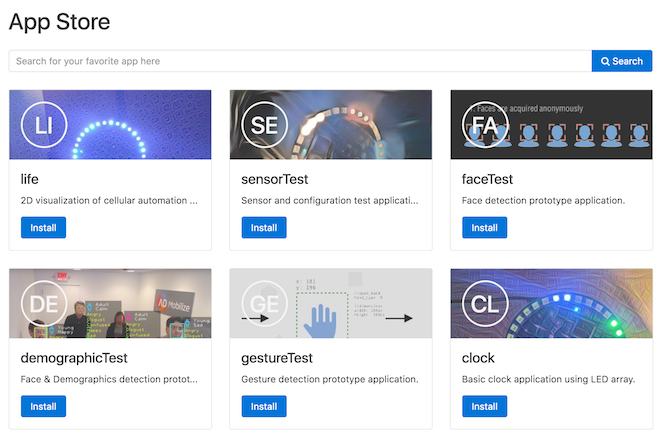Open the life app title
Image resolution: width=670 pixels, height=444 pixels.
click(x=29, y=179)
